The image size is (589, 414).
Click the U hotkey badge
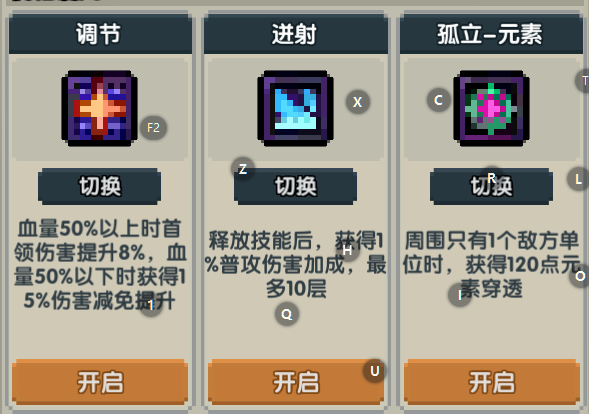(375, 371)
